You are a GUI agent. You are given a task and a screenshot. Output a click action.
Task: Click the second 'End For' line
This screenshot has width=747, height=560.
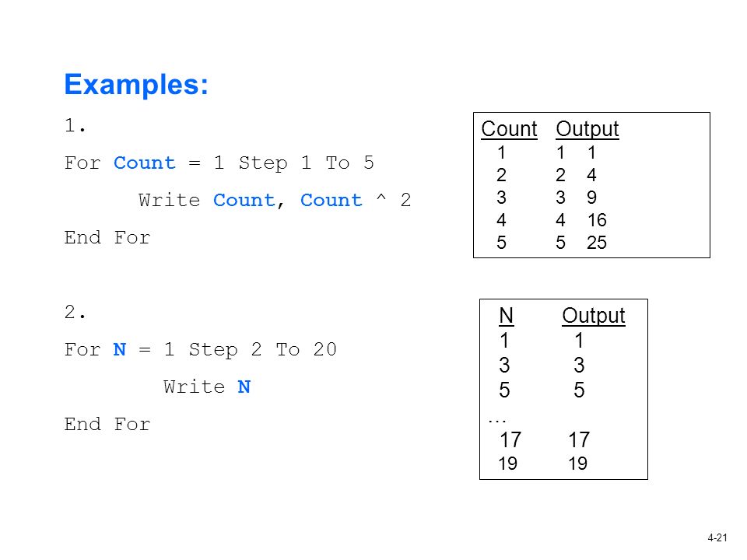107,424
